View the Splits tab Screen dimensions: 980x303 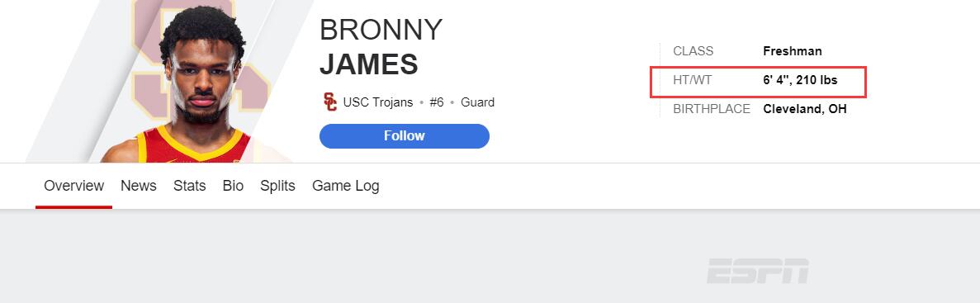click(x=277, y=186)
